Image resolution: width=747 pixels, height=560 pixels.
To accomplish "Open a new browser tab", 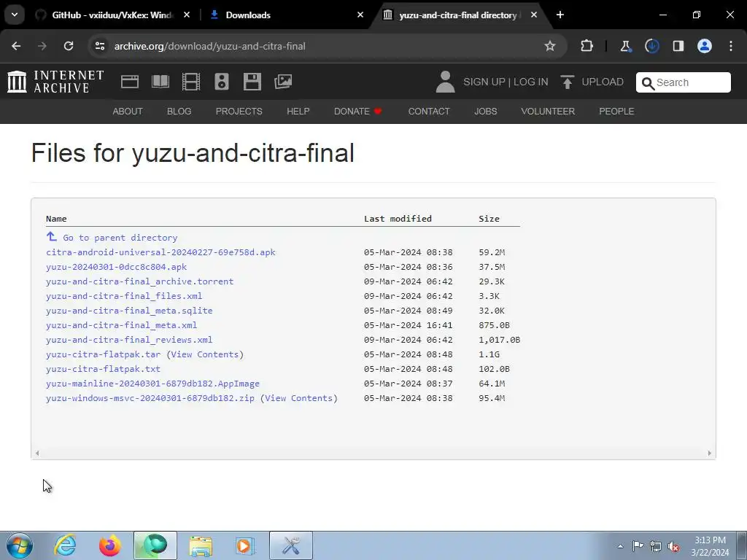I will click(x=560, y=15).
